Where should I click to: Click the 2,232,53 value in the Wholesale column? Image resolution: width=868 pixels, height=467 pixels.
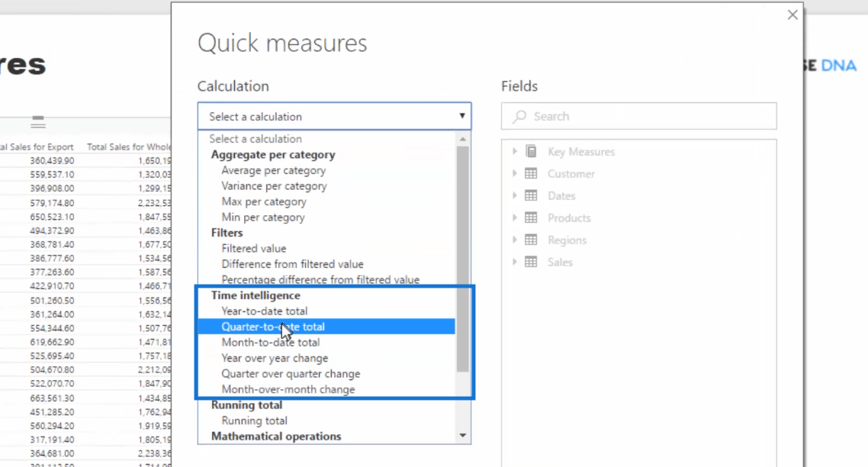pyautogui.click(x=154, y=203)
